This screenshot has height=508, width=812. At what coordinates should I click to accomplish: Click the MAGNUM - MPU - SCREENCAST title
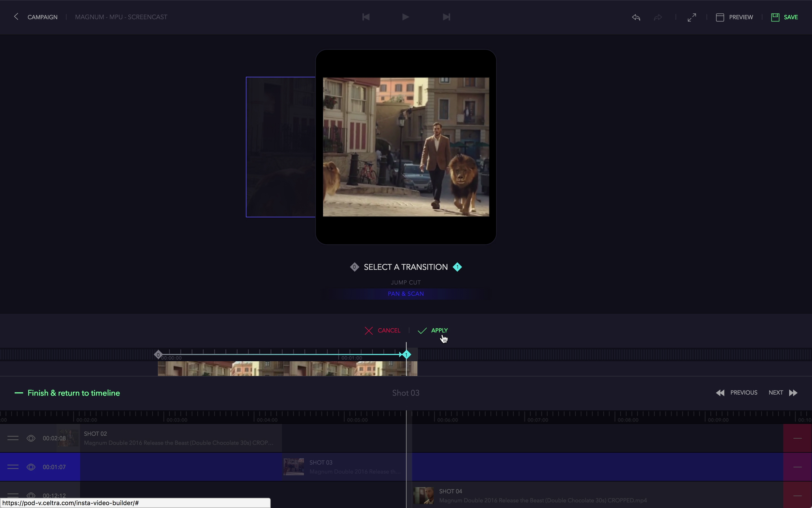[121, 17]
